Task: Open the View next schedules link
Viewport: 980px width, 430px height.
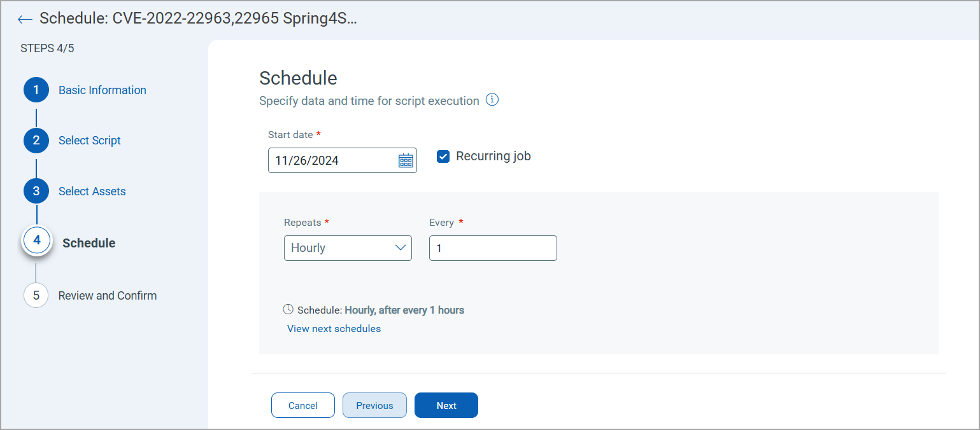Action: coord(334,329)
